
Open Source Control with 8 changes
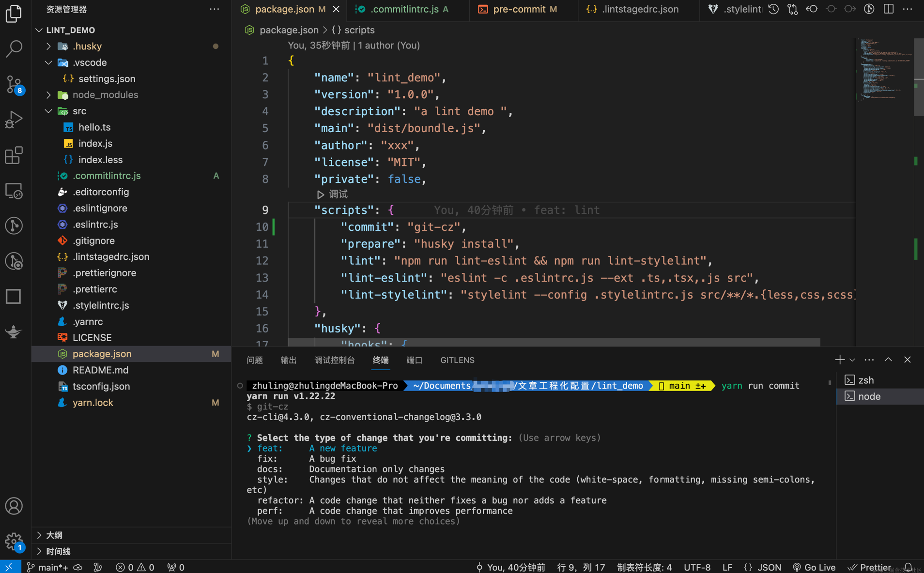(x=14, y=85)
